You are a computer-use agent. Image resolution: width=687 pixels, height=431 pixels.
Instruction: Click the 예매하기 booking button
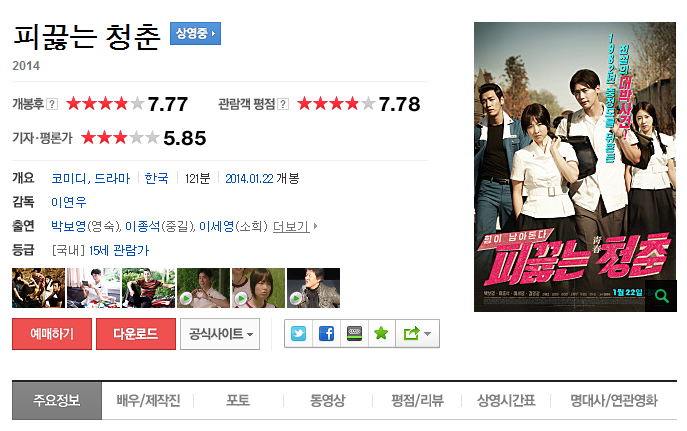[x=52, y=334]
